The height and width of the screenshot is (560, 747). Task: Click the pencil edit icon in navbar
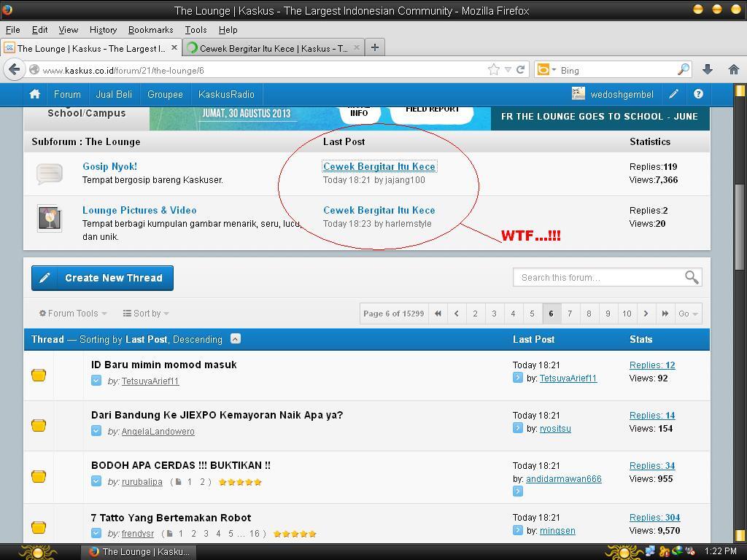pos(673,94)
